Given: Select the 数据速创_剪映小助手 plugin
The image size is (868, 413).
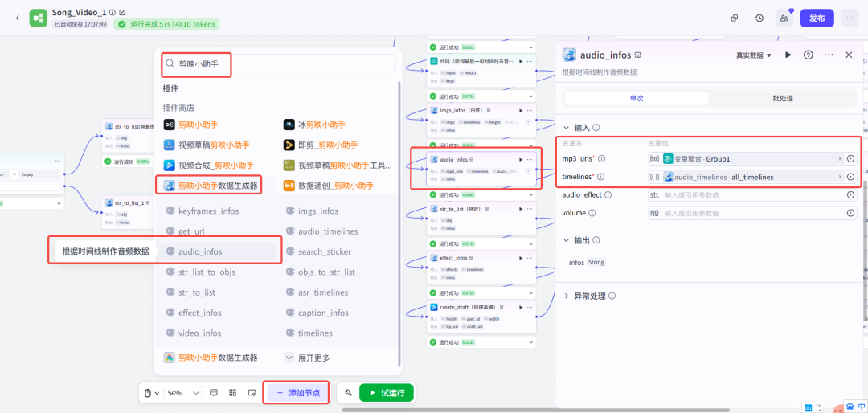Looking at the screenshot, I should [x=328, y=186].
